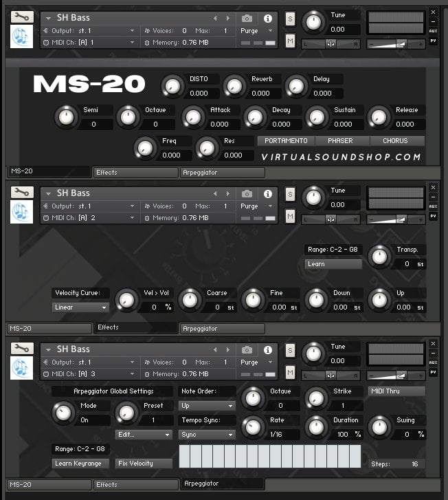Adjust the volume slider of first instrument
This screenshot has height=500, width=448.
pos(396,44)
